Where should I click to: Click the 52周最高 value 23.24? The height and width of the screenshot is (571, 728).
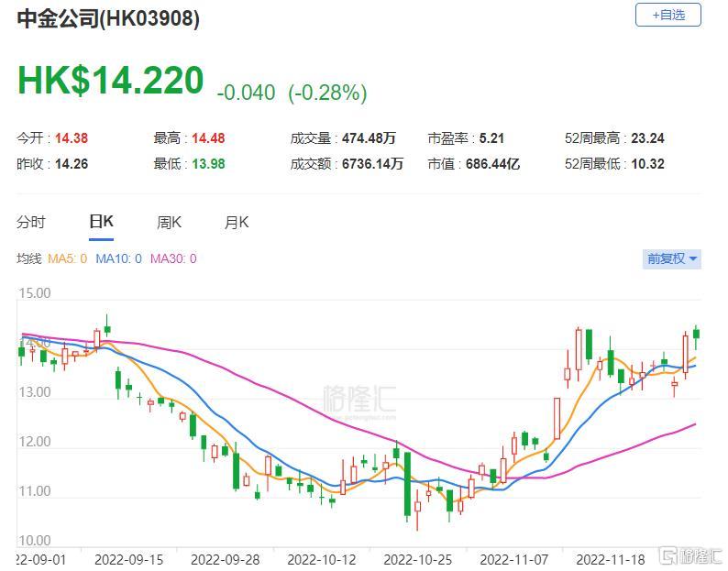(647, 138)
